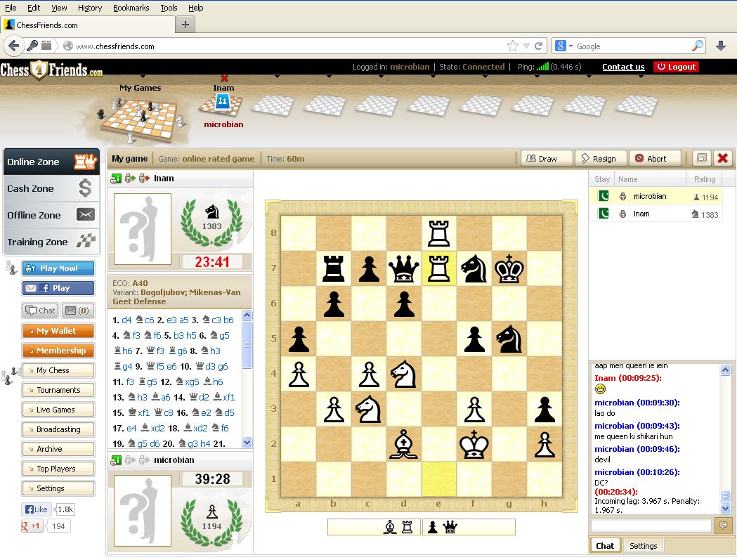
Task: Click the Firefox downloads arrow icon
Action: [720, 46]
